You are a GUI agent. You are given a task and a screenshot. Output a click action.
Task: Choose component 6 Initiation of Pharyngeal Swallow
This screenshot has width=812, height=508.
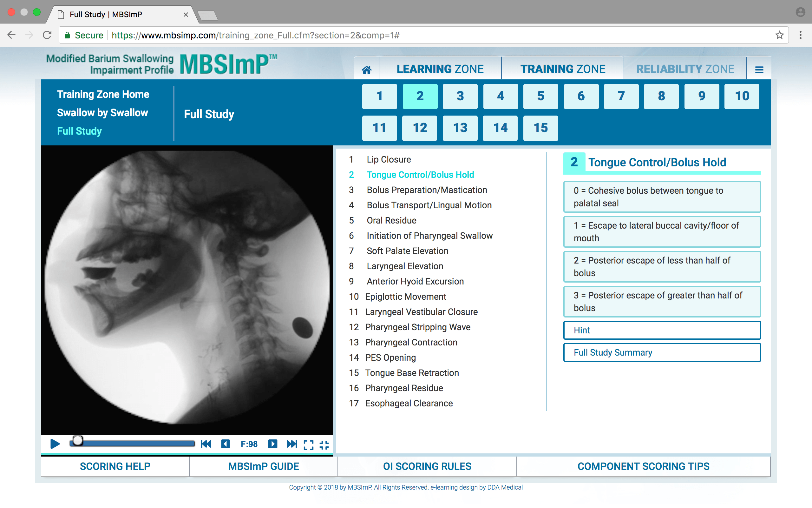421,236
